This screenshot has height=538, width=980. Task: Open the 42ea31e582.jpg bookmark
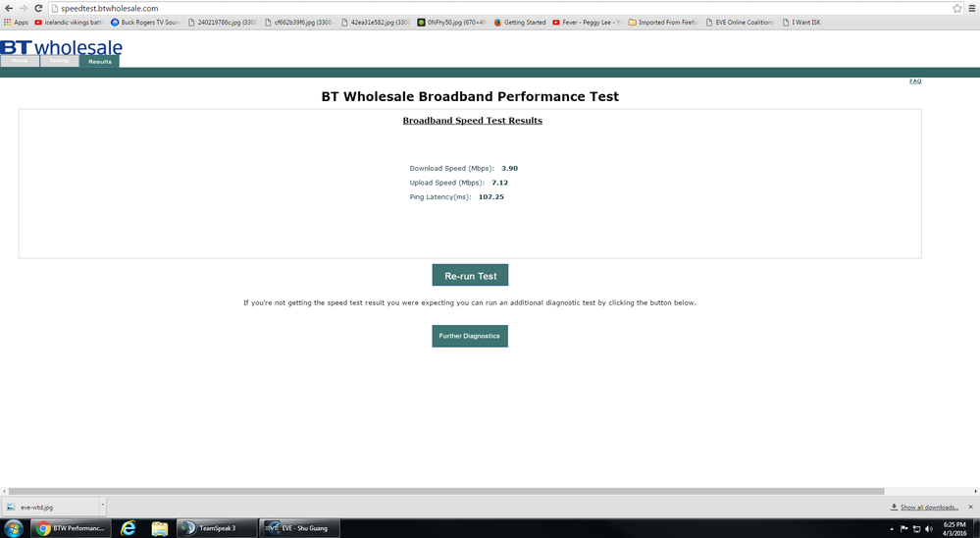(x=376, y=22)
